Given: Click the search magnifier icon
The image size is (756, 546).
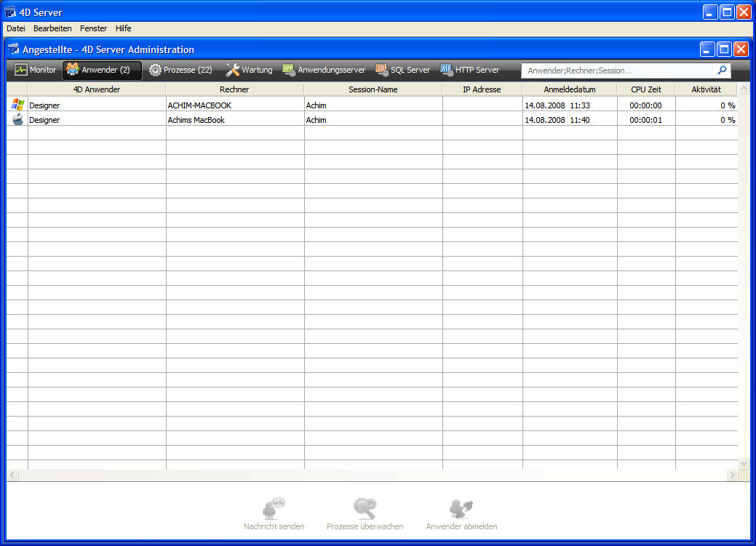Looking at the screenshot, I should pos(722,71).
